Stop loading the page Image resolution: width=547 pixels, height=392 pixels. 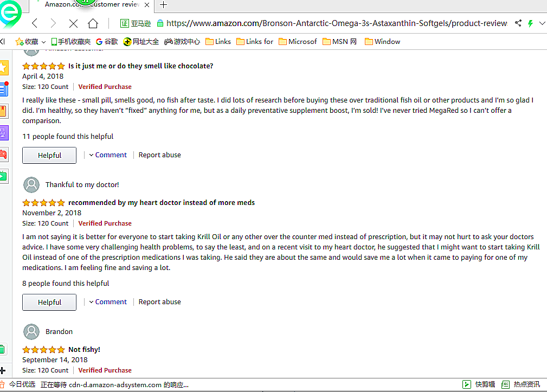[73, 23]
